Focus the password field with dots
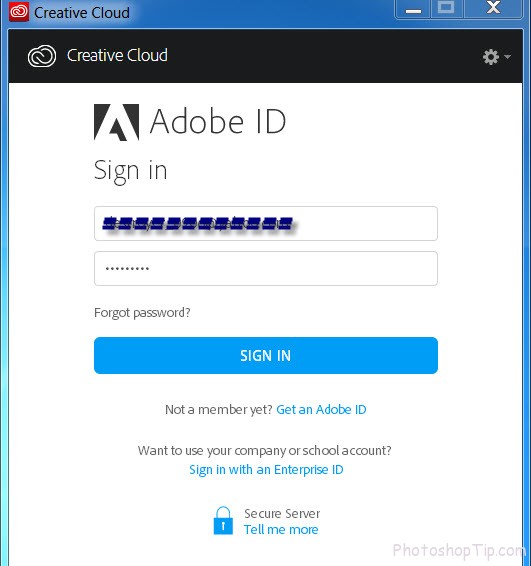531x566 pixels. click(x=266, y=269)
